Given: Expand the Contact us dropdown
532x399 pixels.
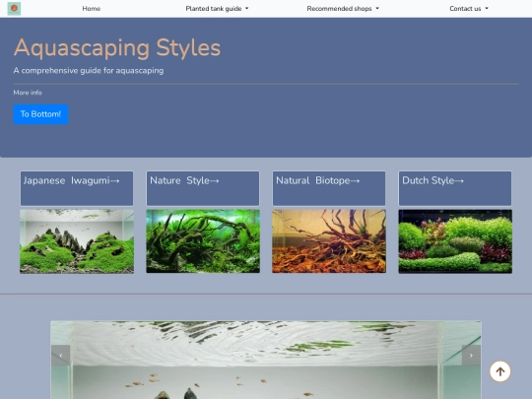Looking at the screenshot, I should pyautogui.click(x=469, y=9).
